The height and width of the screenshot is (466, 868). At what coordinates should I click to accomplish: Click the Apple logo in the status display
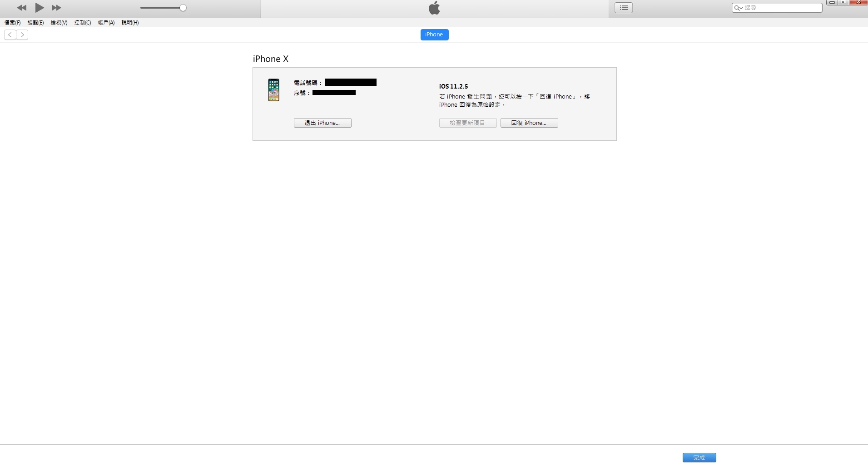click(434, 8)
